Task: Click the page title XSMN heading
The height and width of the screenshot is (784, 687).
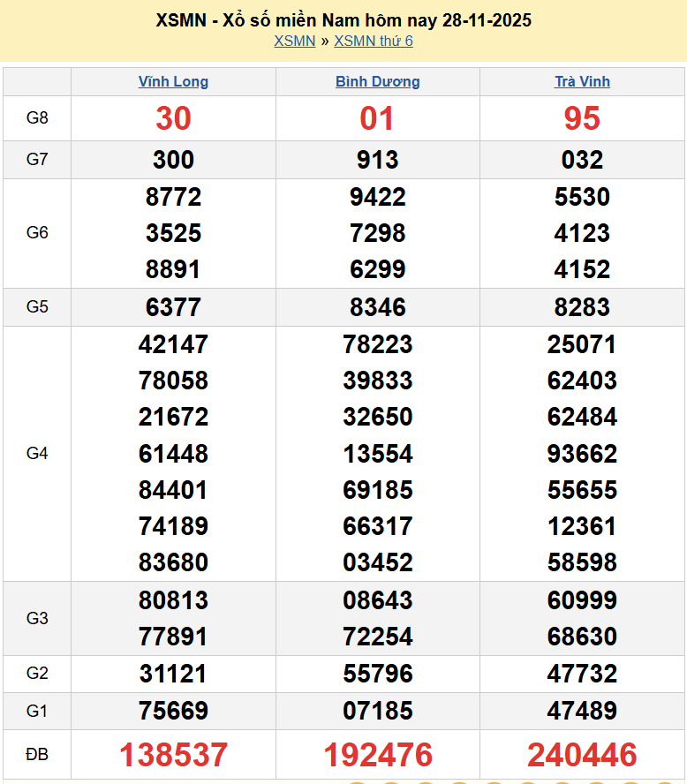Action: pyautogui.click(x=343, y=19)
